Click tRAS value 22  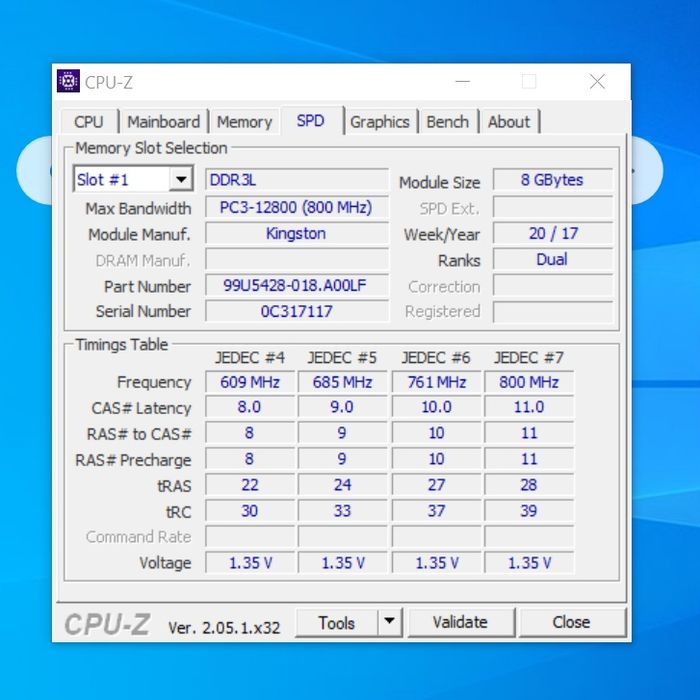(250, 485)
